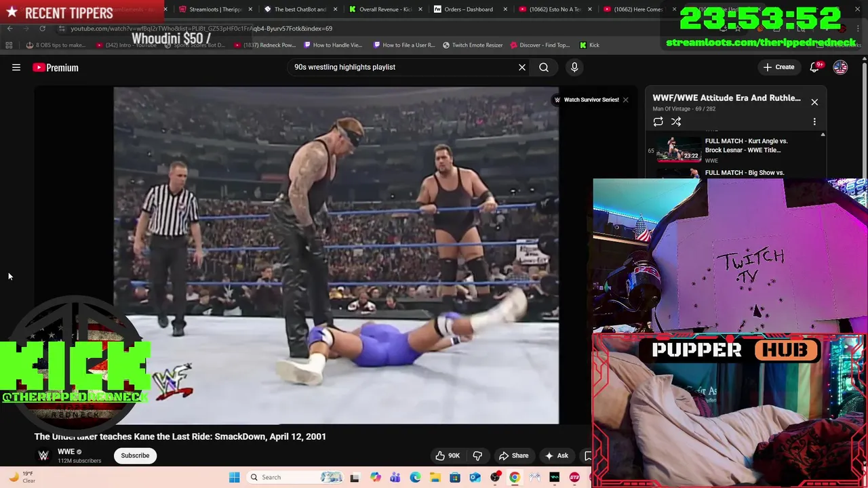Play Kurt Angle vs. Brock Lesnar full match
Viewport: 868px width, 488px height.
[x=736, y=150]
